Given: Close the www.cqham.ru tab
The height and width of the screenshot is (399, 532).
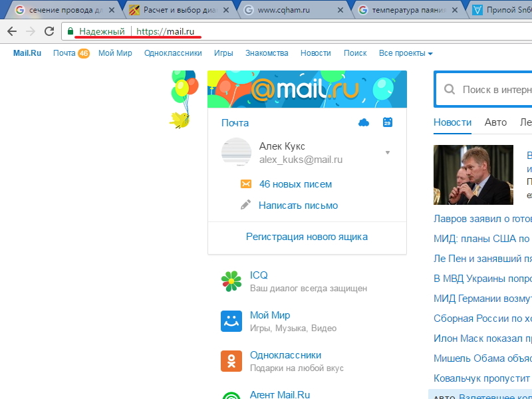Looking at the screenshot, I should coord(340,10).
